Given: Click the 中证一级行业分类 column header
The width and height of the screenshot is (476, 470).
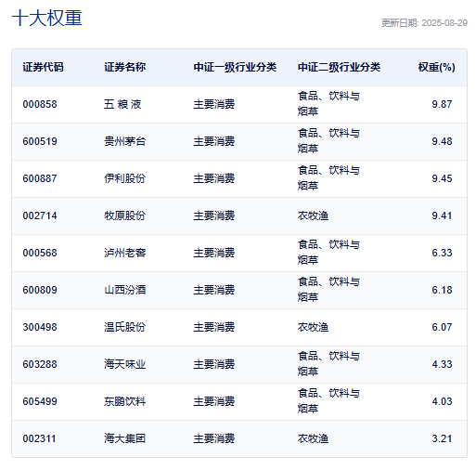Looking at the screenshot, I should [235, 67].
